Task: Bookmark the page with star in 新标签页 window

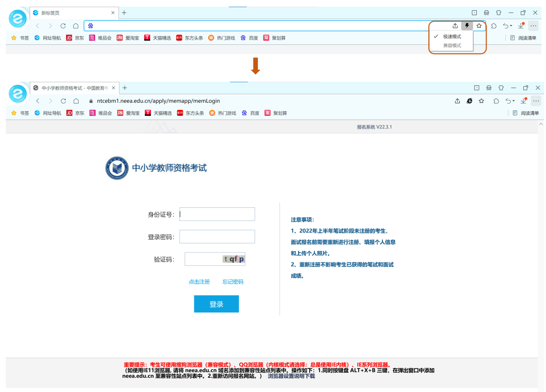Action: click(x=479, y=26)
